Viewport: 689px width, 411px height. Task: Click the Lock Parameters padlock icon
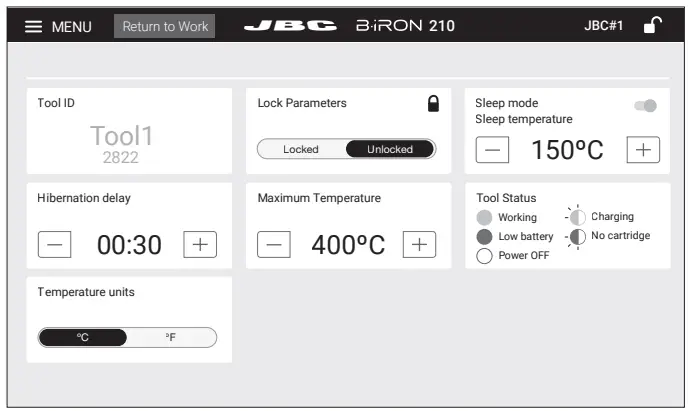pyautogui.click(x=433, y=104)
